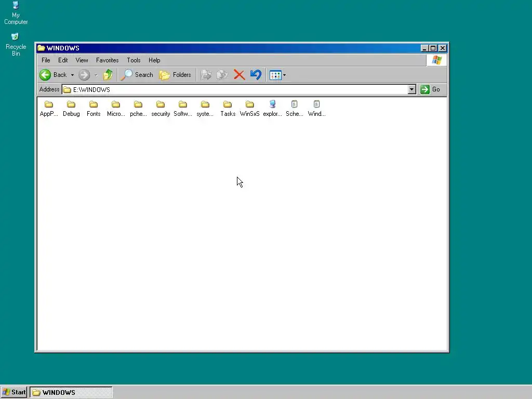This screenshot has height=399, width=532.
Task: Click the Copy To toolbar icon
Action: click(x=222, y=75)
